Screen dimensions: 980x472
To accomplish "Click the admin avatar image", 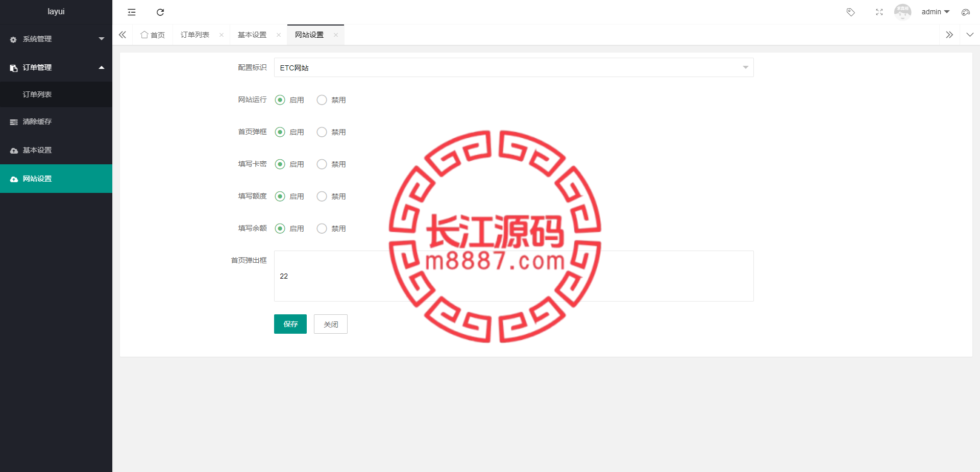I will click(x=902, y=12).
